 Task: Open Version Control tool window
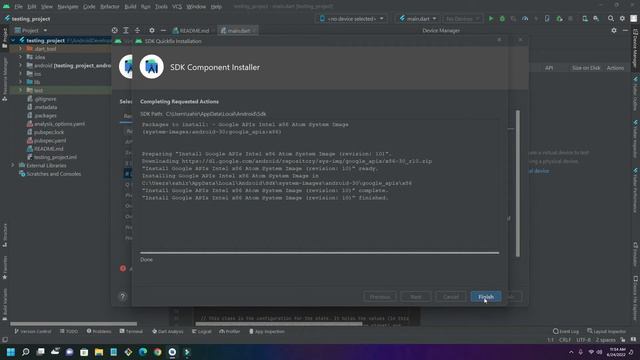pyautogui.click(x=33, y=331)
